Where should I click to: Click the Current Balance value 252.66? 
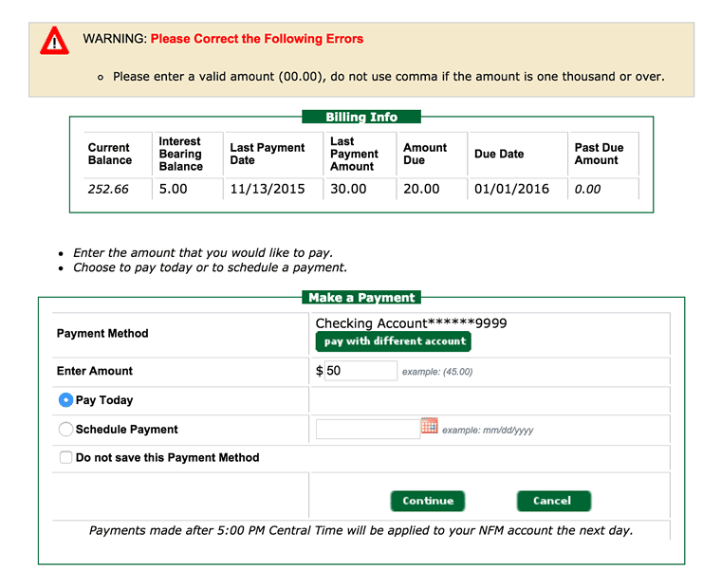108,189
